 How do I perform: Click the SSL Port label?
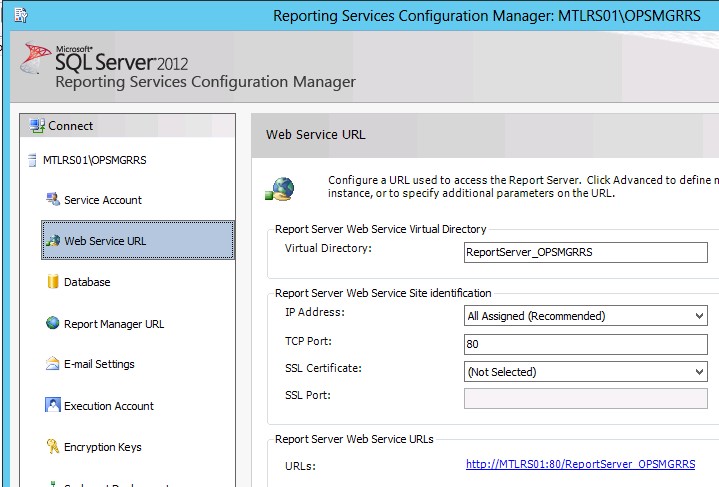point(308,395)
